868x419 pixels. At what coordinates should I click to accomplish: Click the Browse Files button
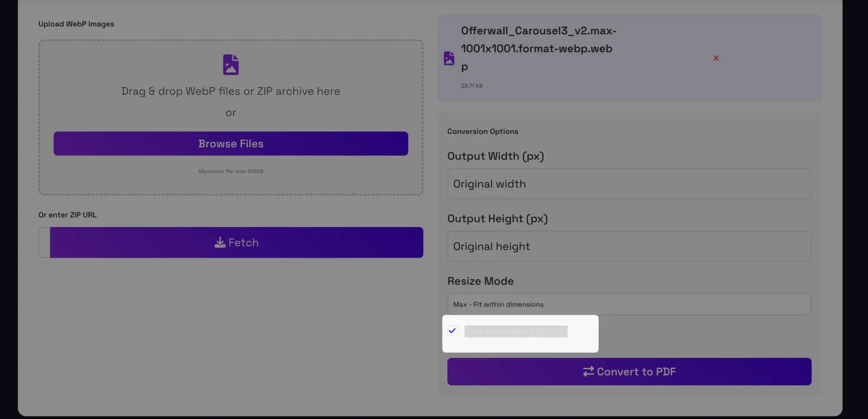coord(230,144)
